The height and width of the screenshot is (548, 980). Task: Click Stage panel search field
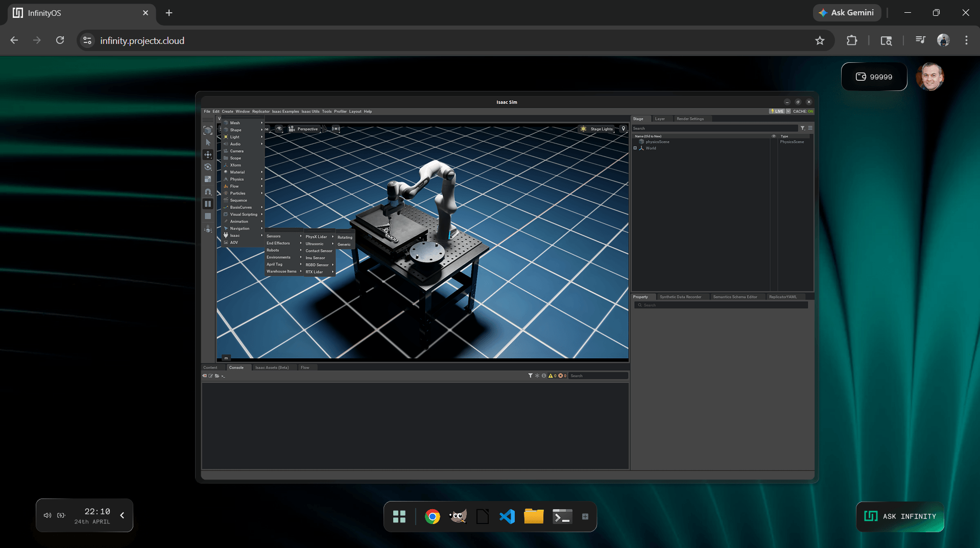coord(715,128)
